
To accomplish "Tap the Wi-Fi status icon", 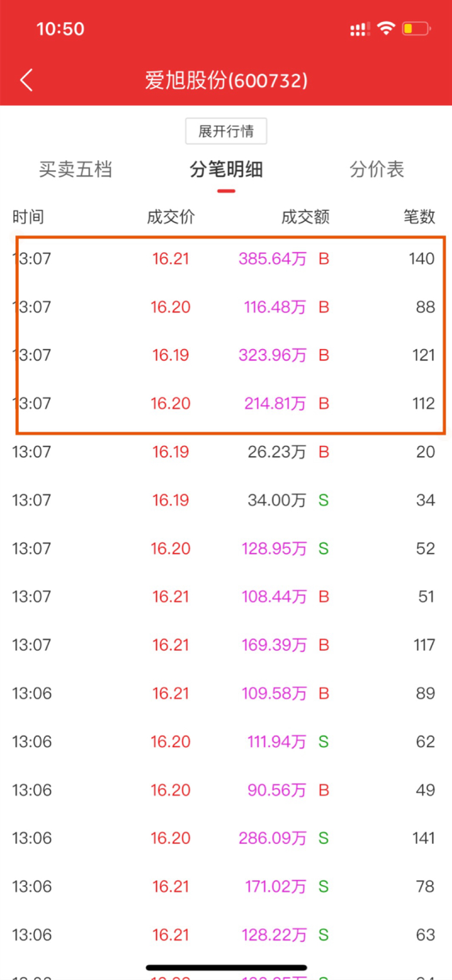I will (386, 28).
